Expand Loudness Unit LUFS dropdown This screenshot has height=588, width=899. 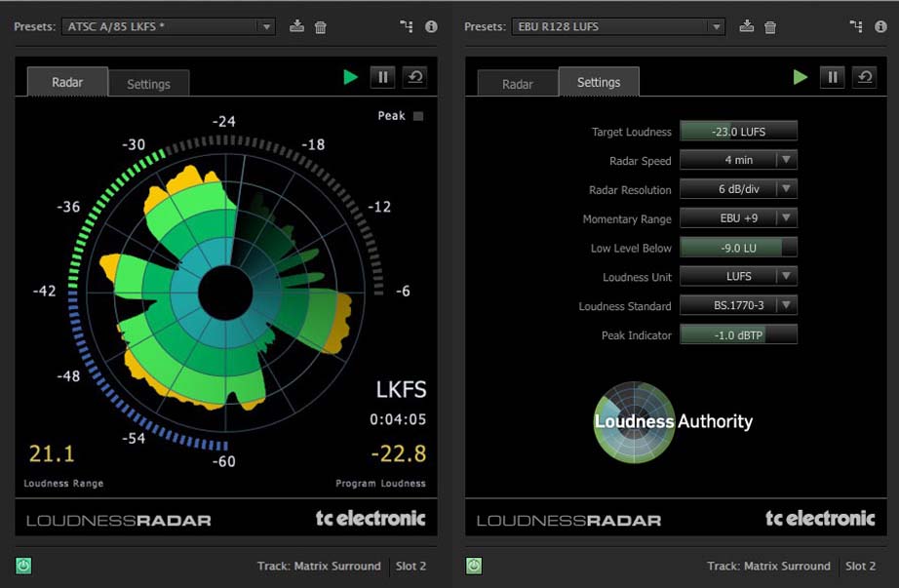[738, 276]
